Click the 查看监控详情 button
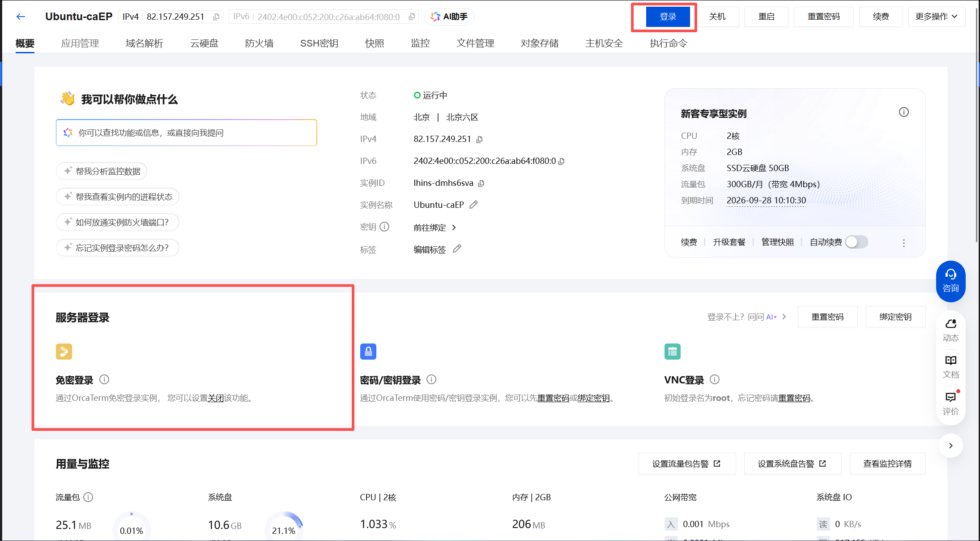This screenshot has width=980, height=541. 887,464
